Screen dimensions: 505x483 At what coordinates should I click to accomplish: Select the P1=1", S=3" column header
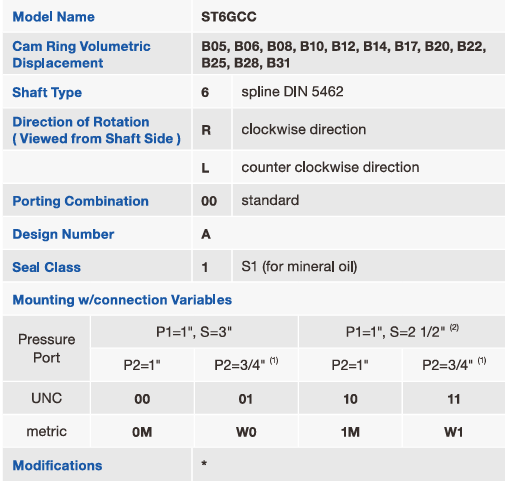point(194,332)
